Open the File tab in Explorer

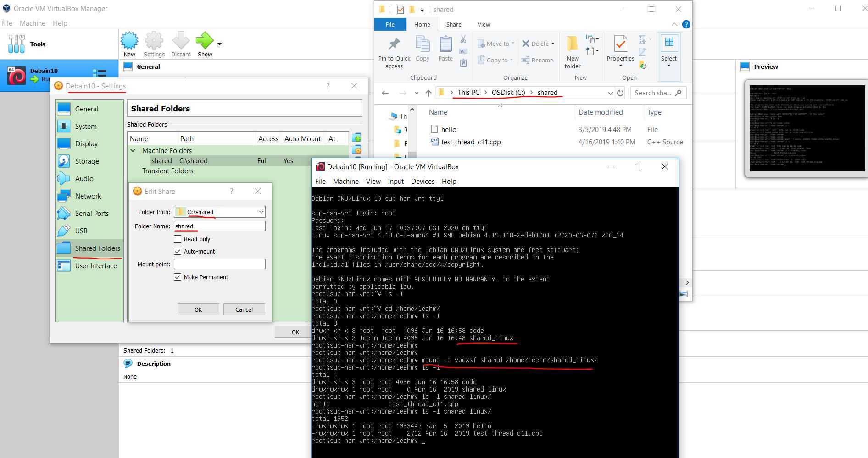[x=390, y=24]
